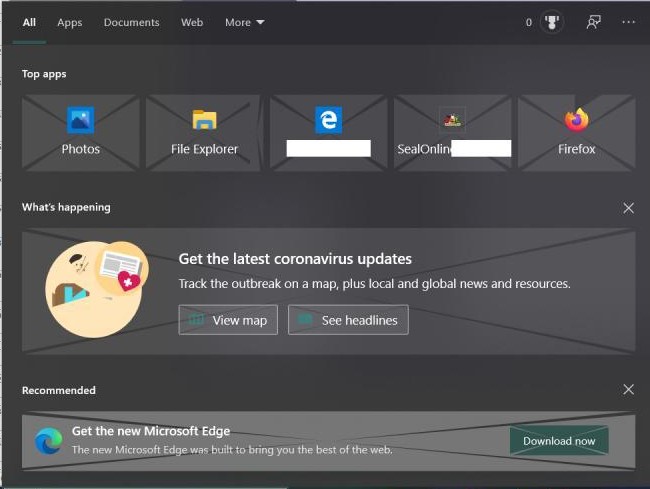Screen dimensions: 650x489
Task: Click the What's happening heading
Action: 66,207
